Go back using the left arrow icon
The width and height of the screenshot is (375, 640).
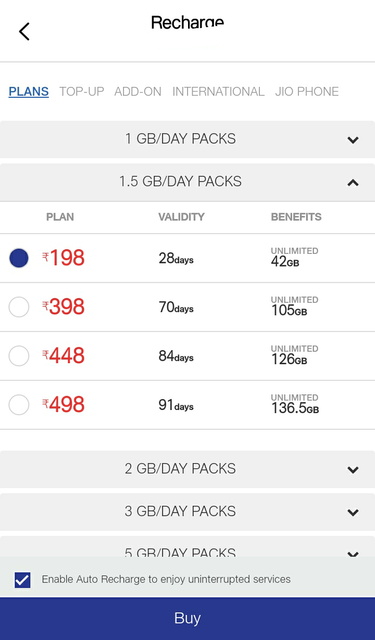pyautogui.click(x=24, y=31)
